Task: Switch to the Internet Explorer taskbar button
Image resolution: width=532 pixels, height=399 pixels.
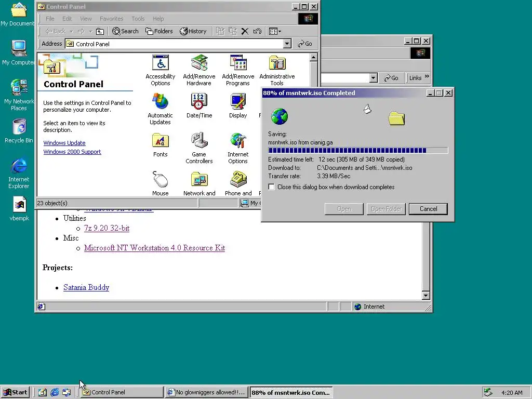Action: coord(207,393)
